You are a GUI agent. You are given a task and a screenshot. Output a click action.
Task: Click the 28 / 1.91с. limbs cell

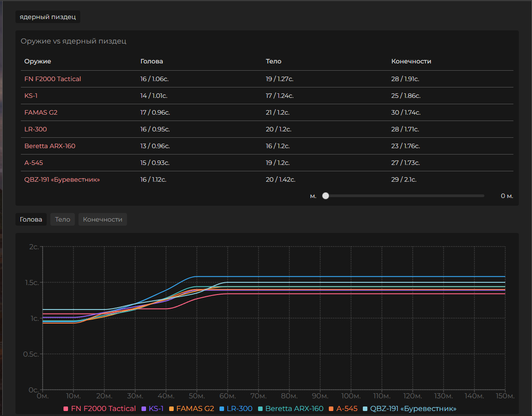(405, 79)
